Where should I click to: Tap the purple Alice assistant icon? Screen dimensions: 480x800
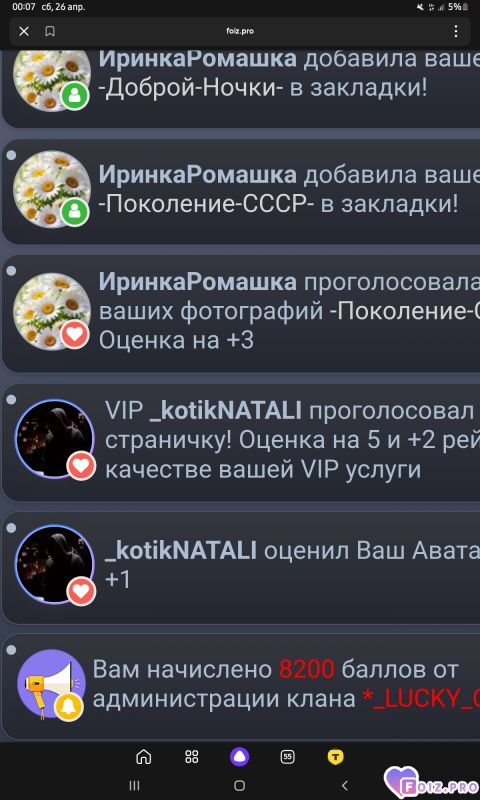tap(239, 757)
